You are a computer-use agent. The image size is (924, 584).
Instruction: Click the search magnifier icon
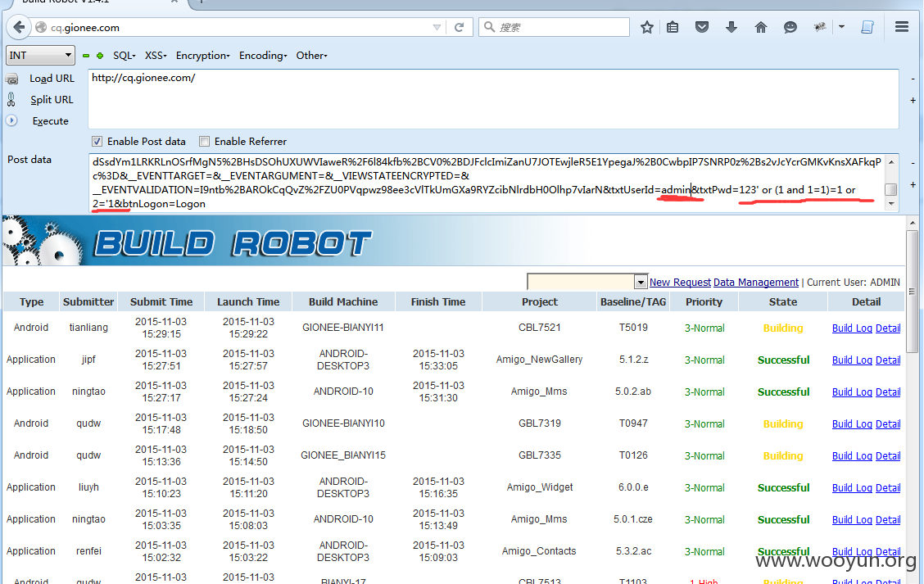coord(489,27)
